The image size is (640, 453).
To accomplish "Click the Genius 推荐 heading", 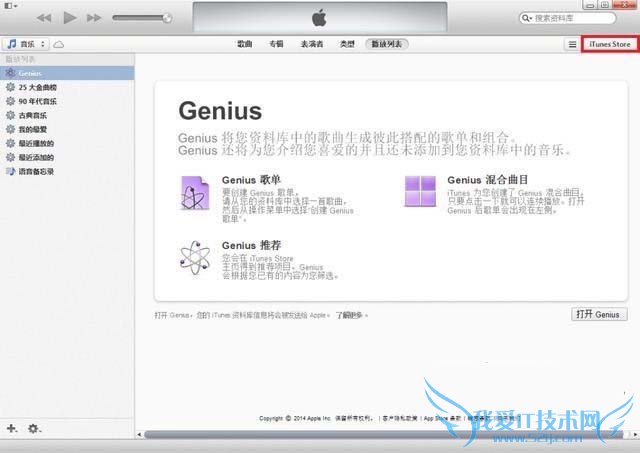I will [x=251, y=245].
